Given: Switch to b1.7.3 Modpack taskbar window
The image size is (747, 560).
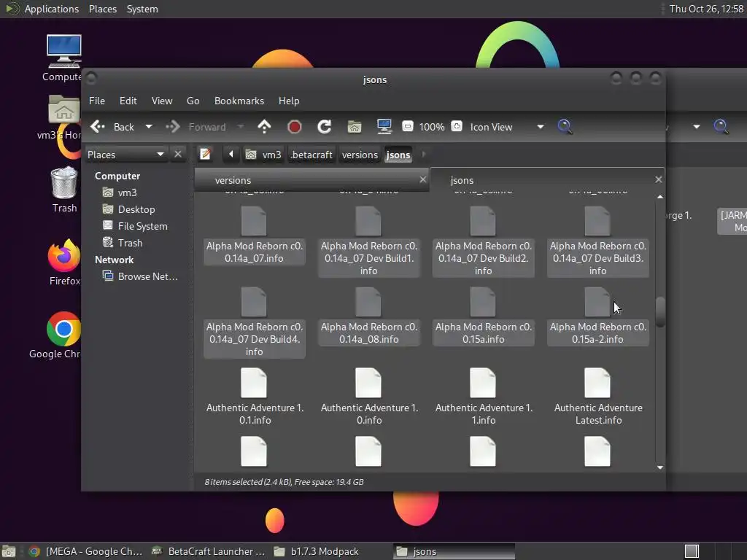Looking at the screenshot, I should 317,551.
